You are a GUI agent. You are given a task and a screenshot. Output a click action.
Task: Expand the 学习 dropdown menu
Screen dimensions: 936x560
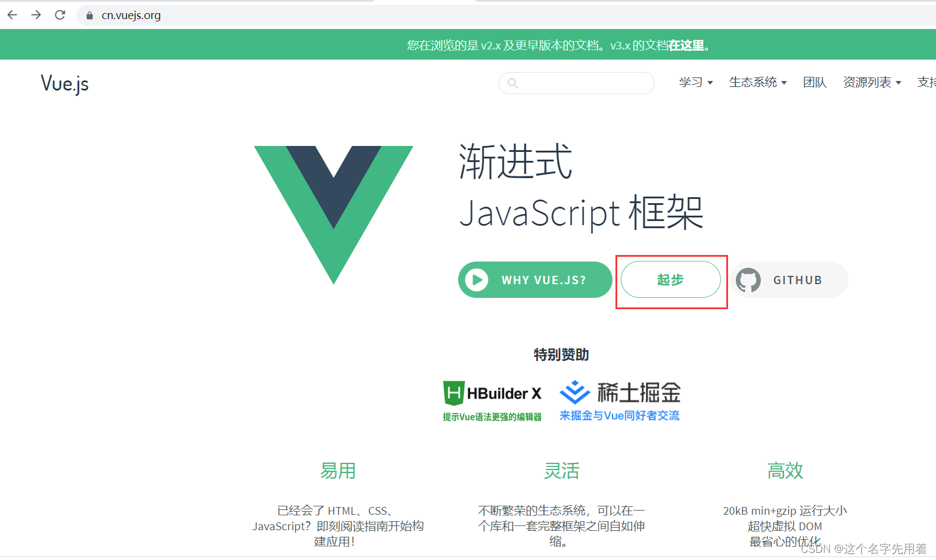click(696, 82)
